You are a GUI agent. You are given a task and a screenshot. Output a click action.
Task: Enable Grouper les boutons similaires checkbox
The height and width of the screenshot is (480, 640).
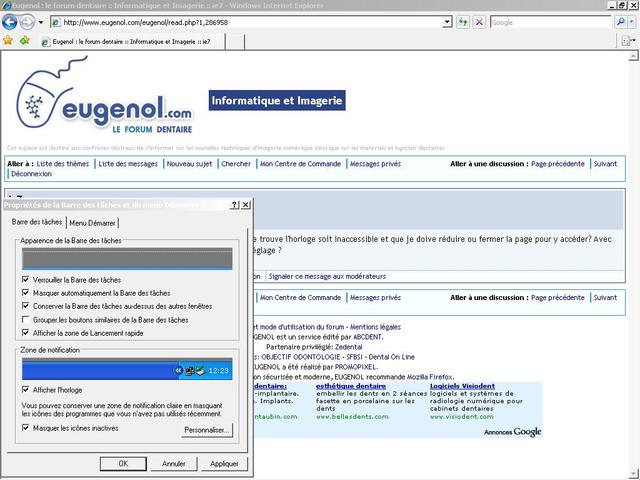(26, 319)
